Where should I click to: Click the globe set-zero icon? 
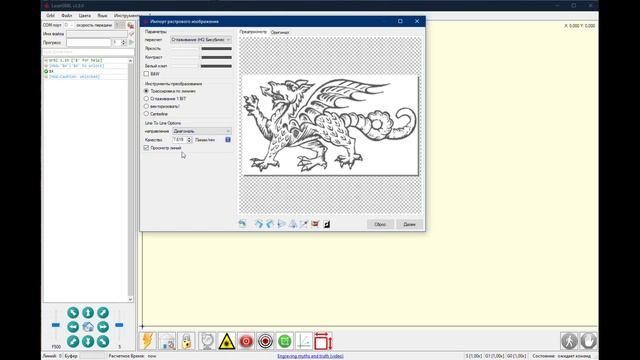tap(207, 341)
